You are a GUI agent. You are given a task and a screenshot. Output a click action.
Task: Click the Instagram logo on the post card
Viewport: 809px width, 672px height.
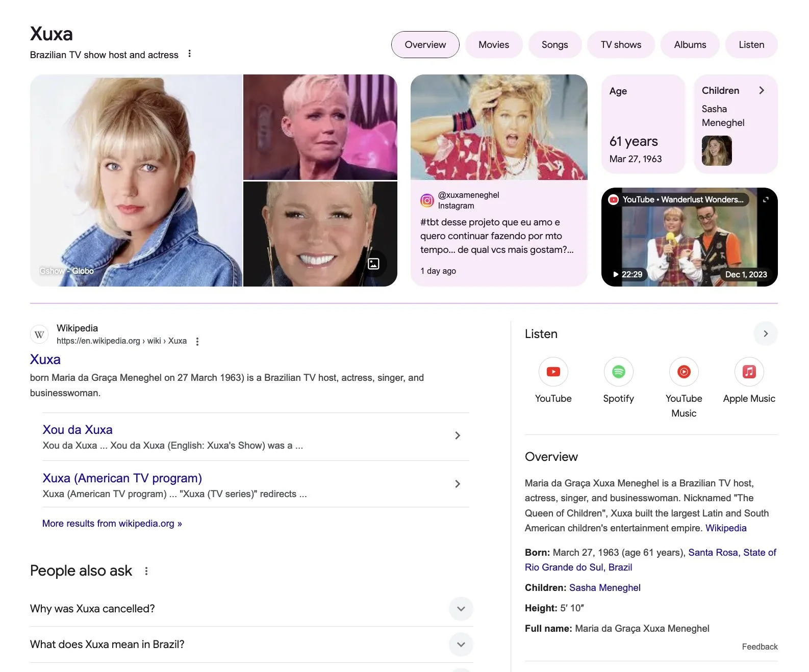(427, 200)
